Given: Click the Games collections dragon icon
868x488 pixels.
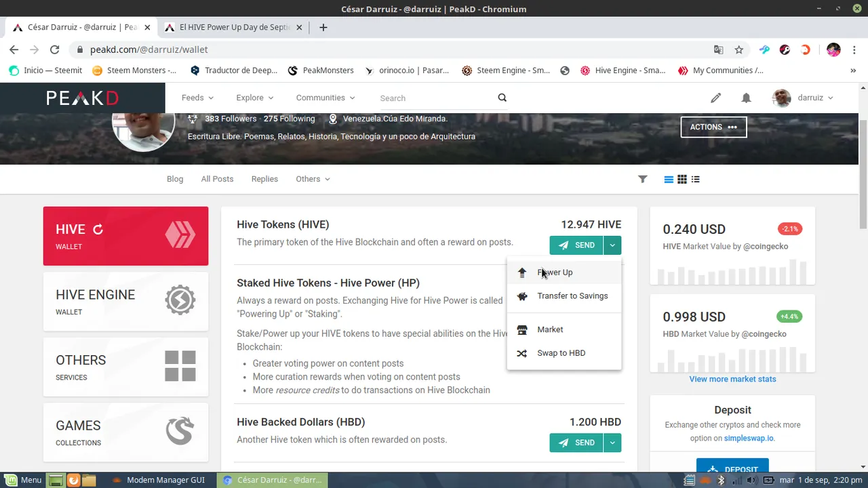Looking at the screenshot, I should point(180,432).
